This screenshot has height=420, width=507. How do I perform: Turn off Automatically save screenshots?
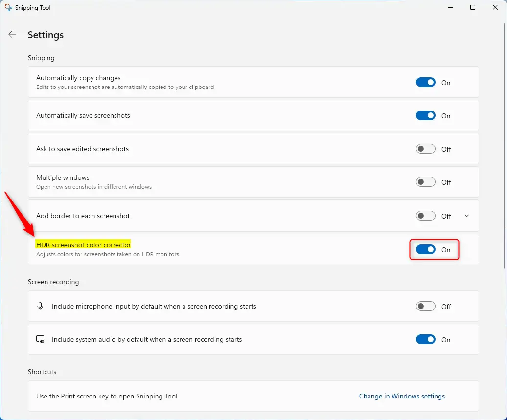[x=426, y=116]
